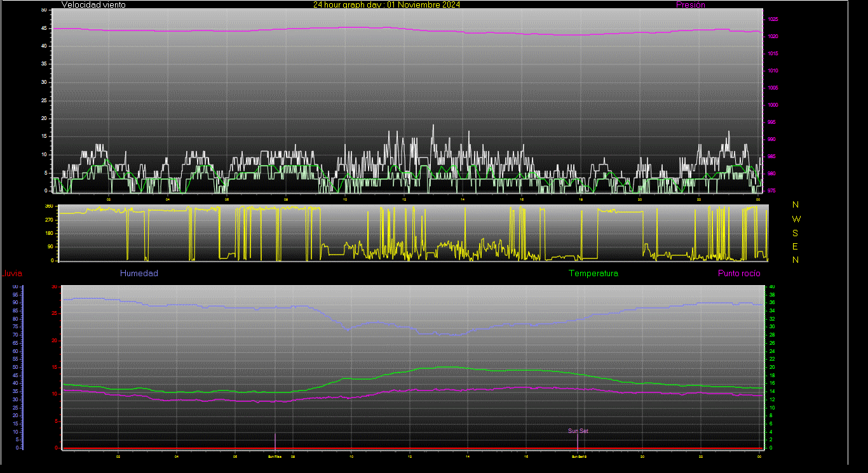Click the magenta "Presión" label
Screen dimensions: 868x473
[691, 4]
